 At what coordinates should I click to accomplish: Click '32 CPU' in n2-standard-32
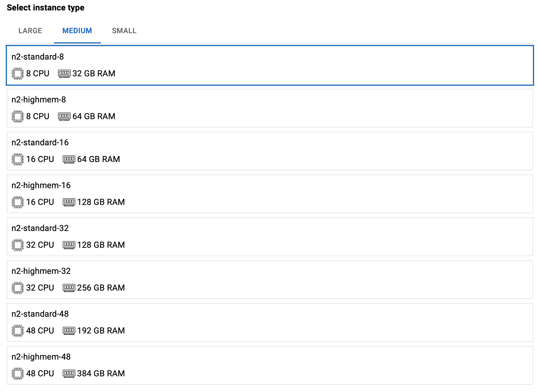click(40, 245)
